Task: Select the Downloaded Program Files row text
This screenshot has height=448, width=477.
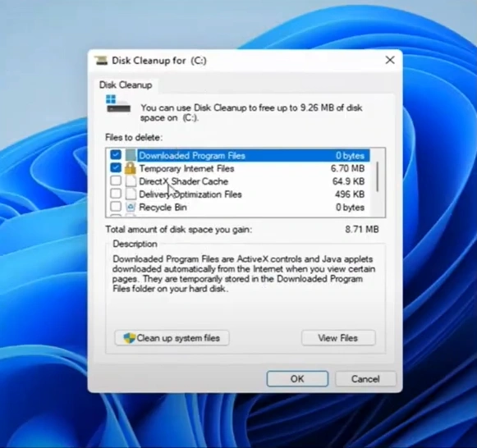Action: pos(192,156)
